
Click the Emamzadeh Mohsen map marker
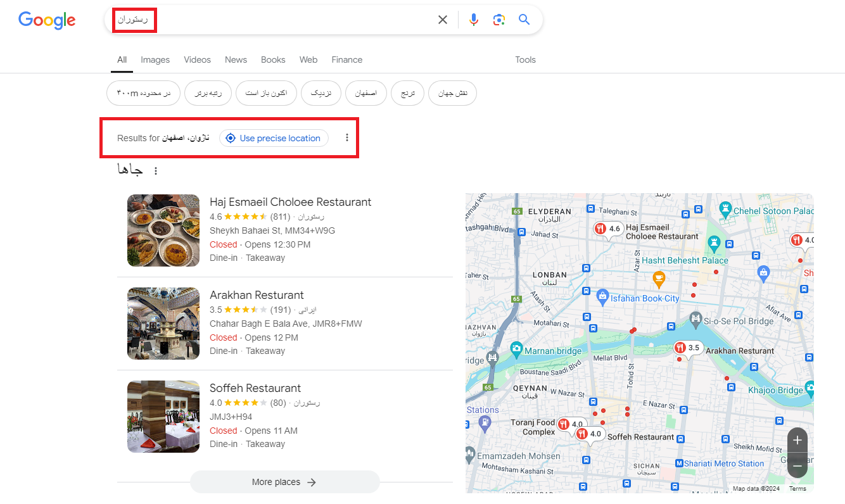click(x=470, y=453)
